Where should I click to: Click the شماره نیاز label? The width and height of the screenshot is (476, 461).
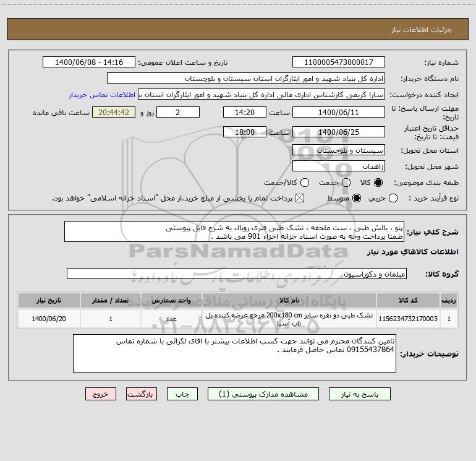(441, 63)
